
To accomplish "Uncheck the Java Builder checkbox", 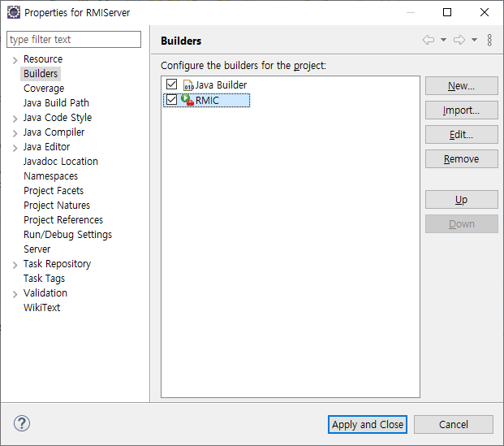I will tap(171, 84).
